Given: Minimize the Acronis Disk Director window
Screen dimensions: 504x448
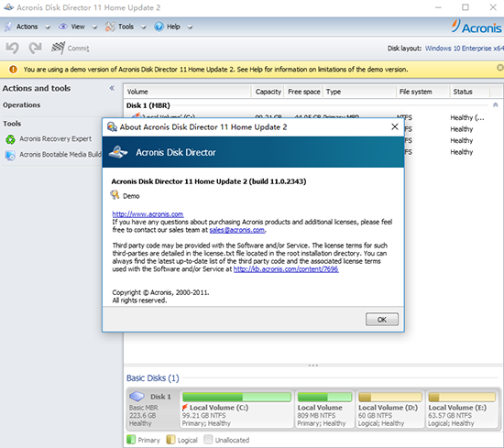Looking at the screenshot, I should (438, 7).
